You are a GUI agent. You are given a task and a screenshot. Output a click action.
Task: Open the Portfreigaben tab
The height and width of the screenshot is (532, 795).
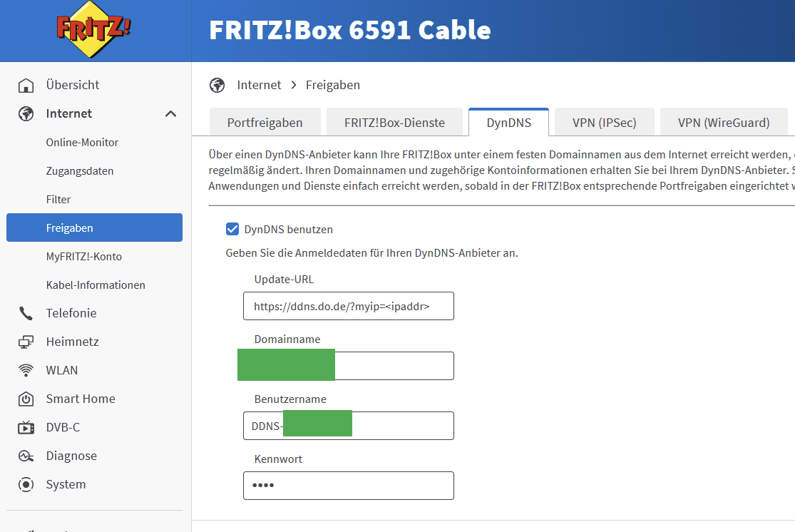tap(265, 123)
